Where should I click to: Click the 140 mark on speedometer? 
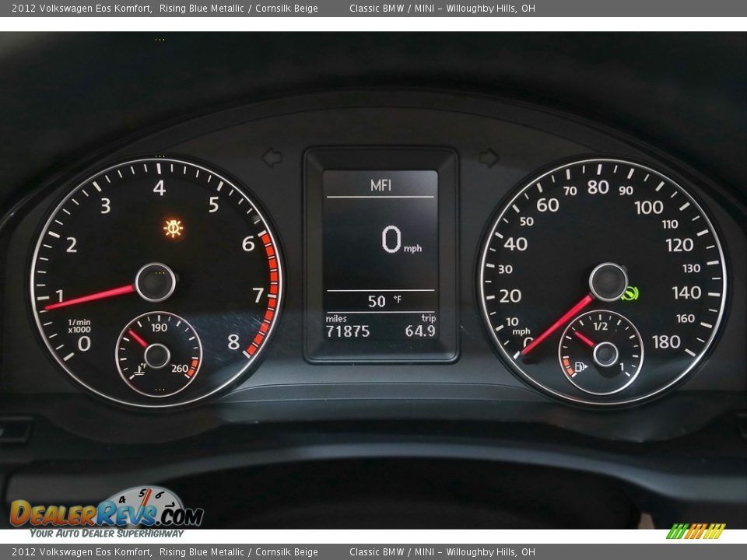pos(686,292)
